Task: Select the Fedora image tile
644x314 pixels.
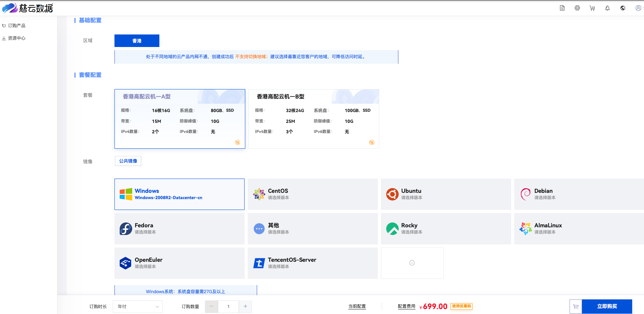Action: pyautogui.click(x=180, y=229)
